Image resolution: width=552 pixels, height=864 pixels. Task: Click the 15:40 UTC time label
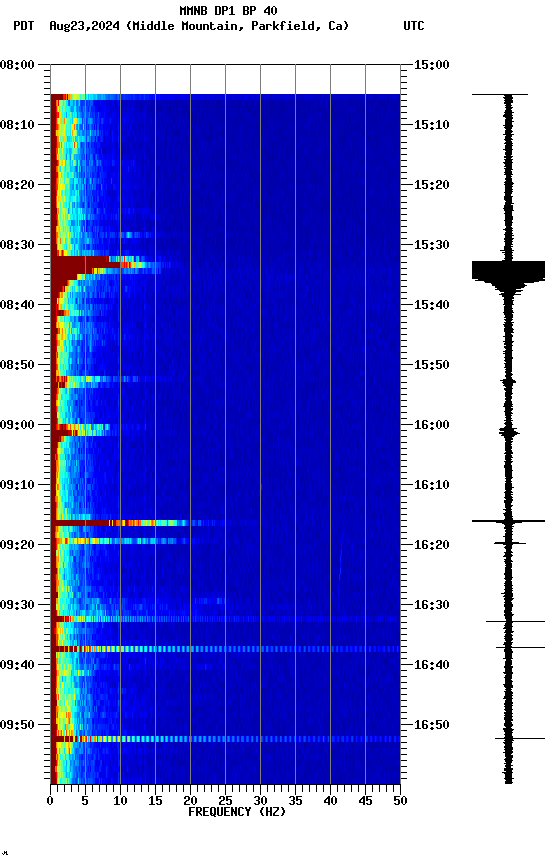(x=432, y=305)
